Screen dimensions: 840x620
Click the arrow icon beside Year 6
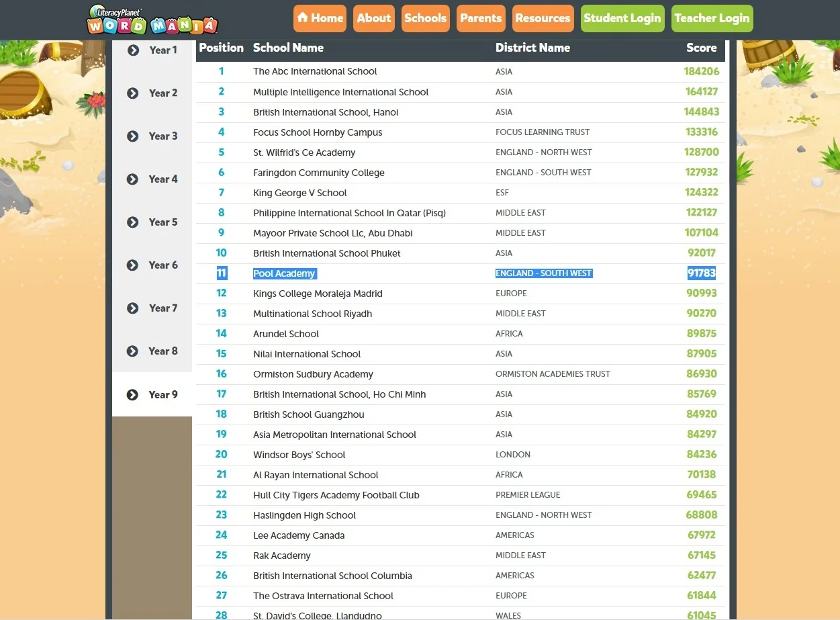133,265
